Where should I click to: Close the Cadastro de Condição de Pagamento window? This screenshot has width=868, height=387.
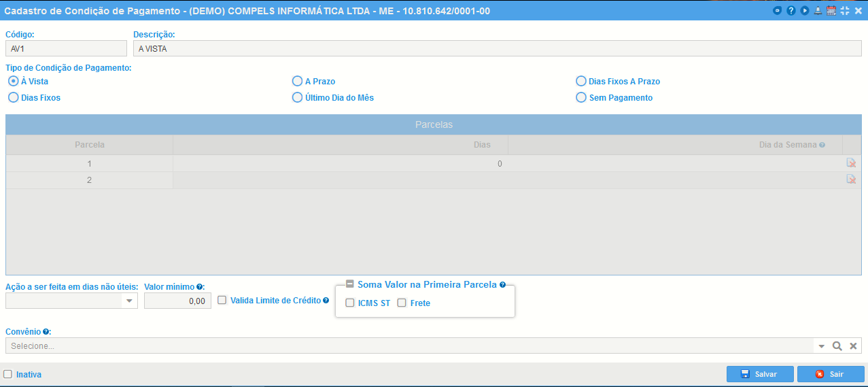[858, 11]
